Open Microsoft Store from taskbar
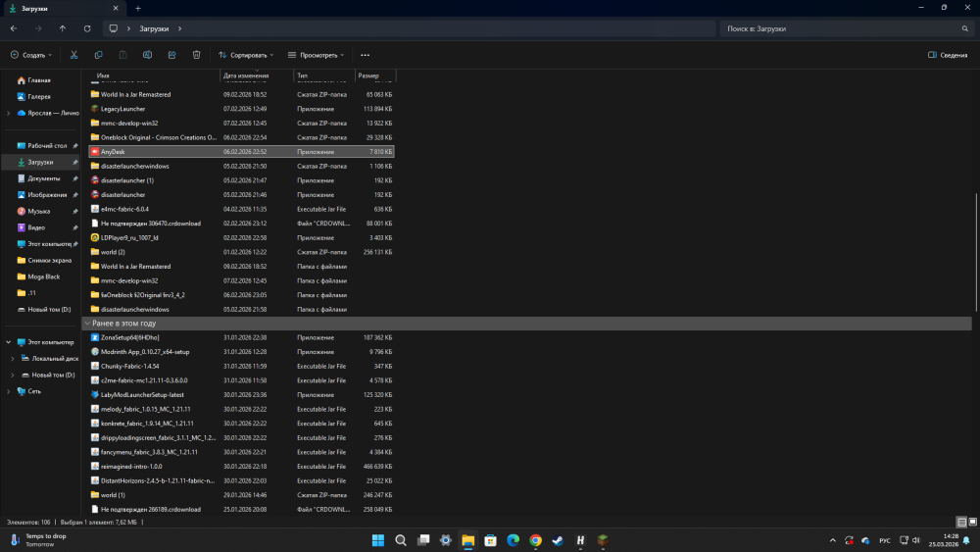Viewport: 980px width, 552px height. coord(491,540)
